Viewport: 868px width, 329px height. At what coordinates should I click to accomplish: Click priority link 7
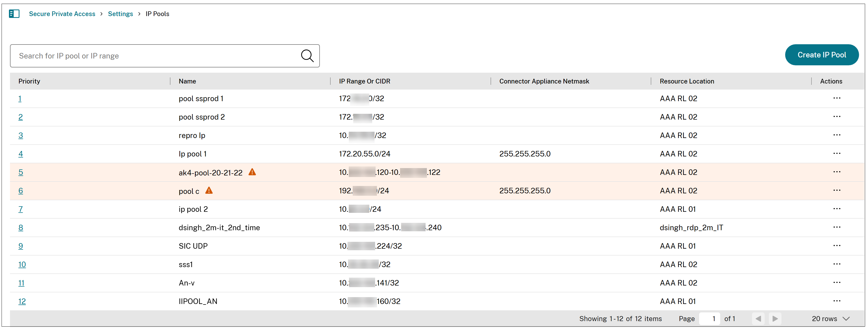pyautogui.click(x=21, y=209)
